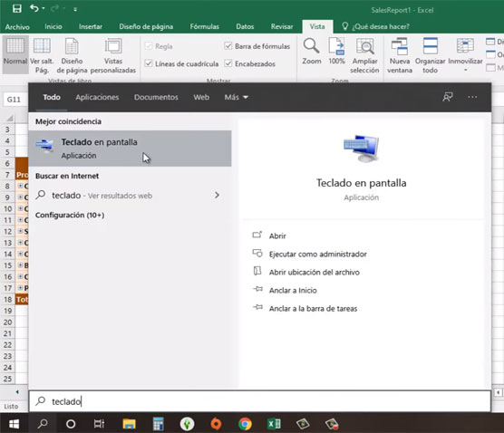Switch to Excel on the taskbar

(274, 424)
